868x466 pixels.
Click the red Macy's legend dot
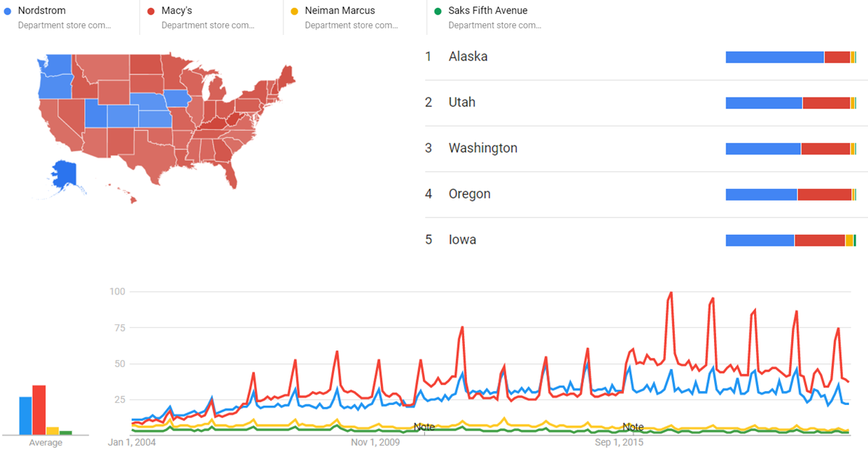[151, 11]
